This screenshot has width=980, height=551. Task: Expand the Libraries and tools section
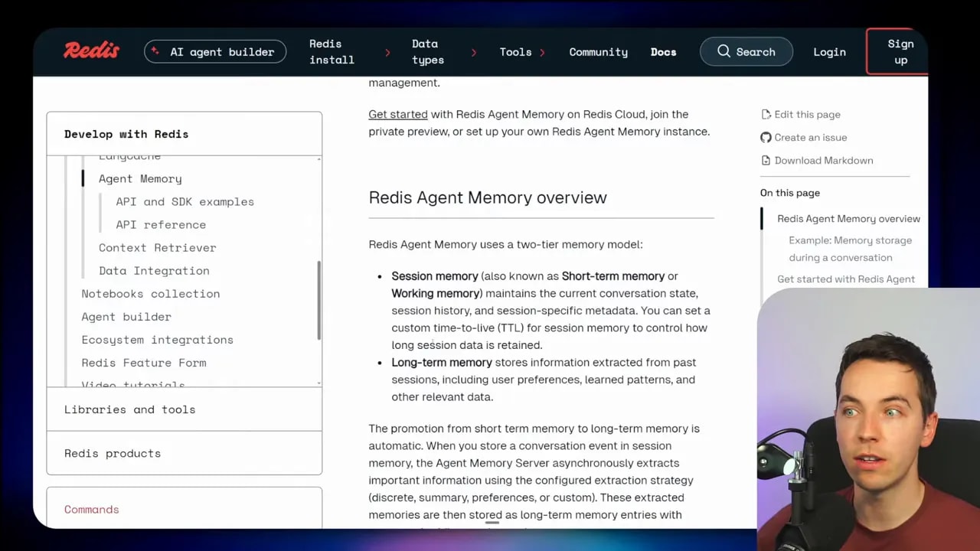click(184, 409)
